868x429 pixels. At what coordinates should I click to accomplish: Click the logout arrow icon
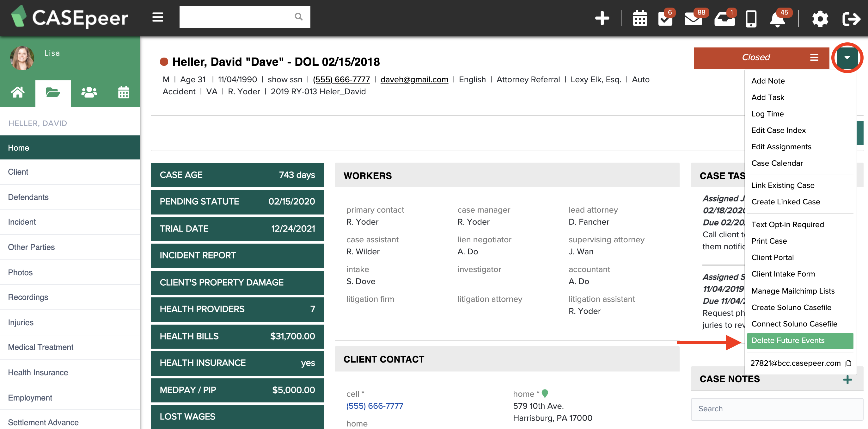pos(851,19)
